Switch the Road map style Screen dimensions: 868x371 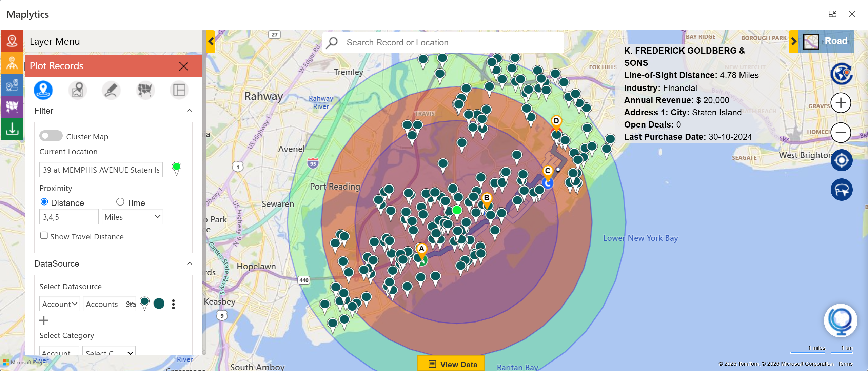click(x=826, y=41)
